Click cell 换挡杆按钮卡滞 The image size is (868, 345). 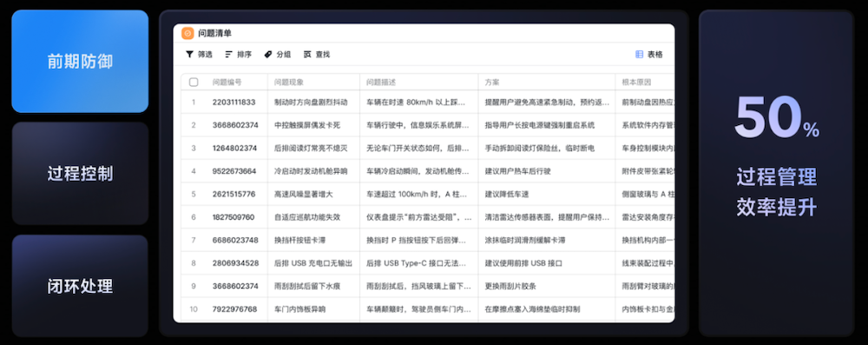pos(300,240)
